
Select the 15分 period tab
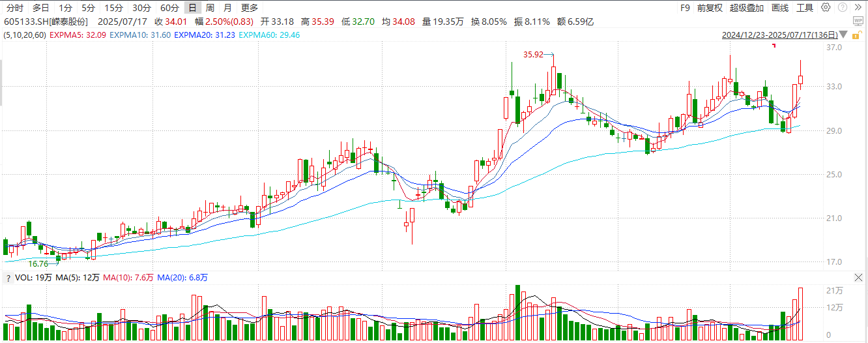113,8
